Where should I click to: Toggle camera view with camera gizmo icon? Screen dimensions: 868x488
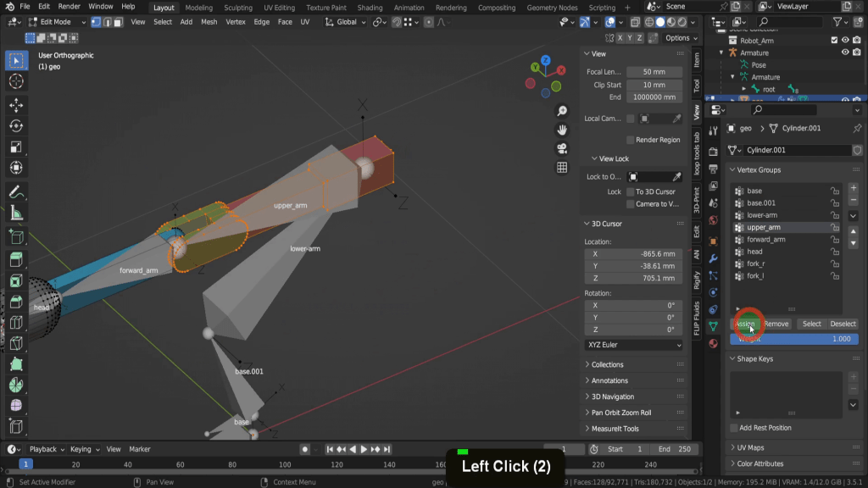(x=562, y=148)
